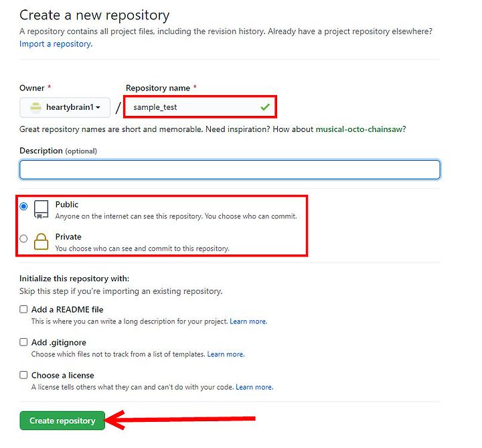482x448 pixels.
Task: Enable Add a README file checkbox
Action: [23, 309]
